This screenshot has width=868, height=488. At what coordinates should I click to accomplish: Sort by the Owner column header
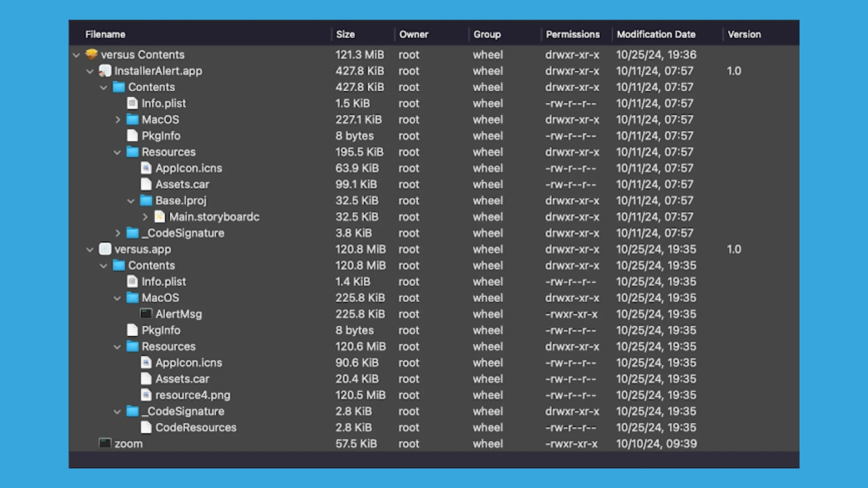(414, 34)
